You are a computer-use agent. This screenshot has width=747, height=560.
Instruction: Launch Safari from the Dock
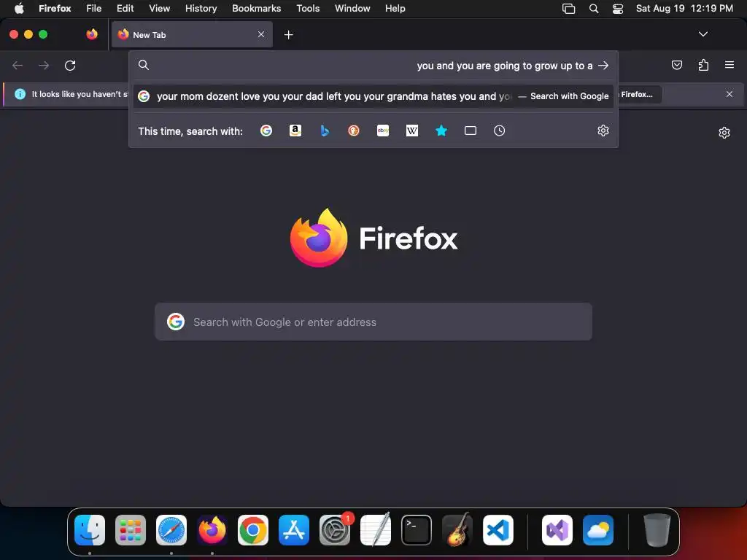pos(171,530)
